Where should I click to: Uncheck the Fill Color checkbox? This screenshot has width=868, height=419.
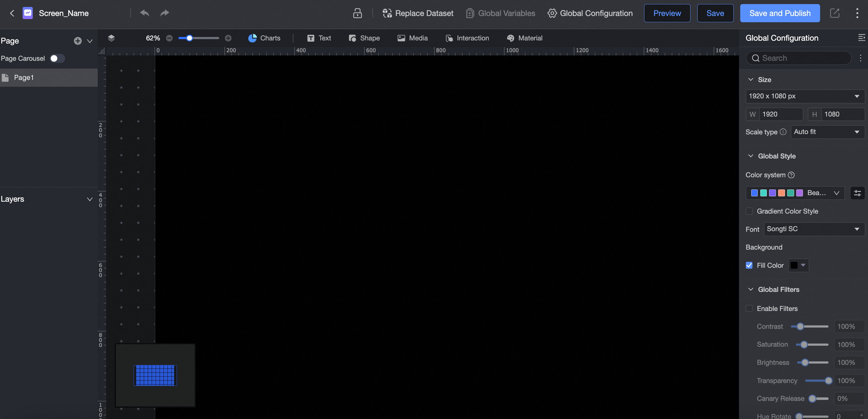(x=749, y=265)
